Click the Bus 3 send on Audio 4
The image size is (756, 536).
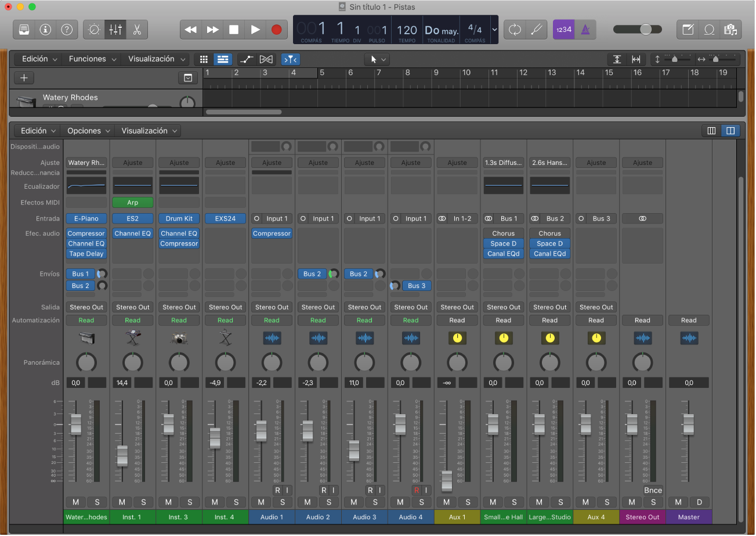click(x=416, y=286)
